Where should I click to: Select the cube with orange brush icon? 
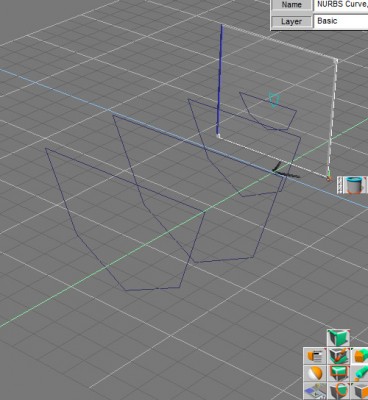click(x=338, y=356)
